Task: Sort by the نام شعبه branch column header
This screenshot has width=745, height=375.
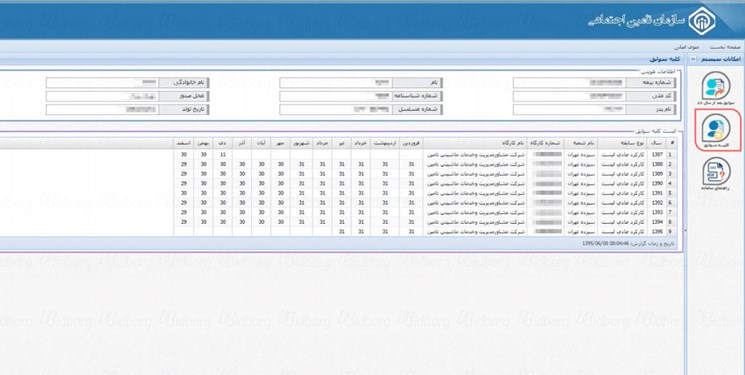Action: [581, 143]
